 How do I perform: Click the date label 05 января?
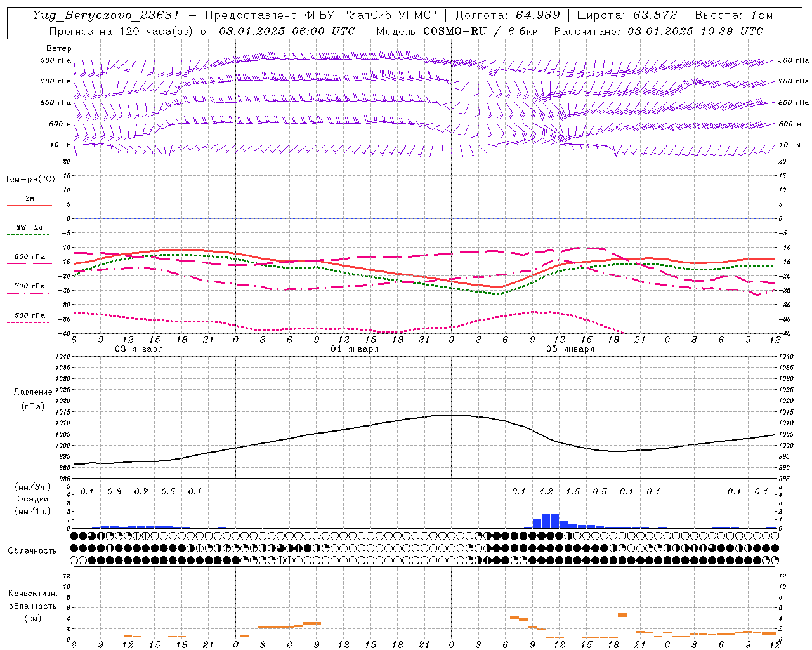pyautogui.click(x=570, y=349)
